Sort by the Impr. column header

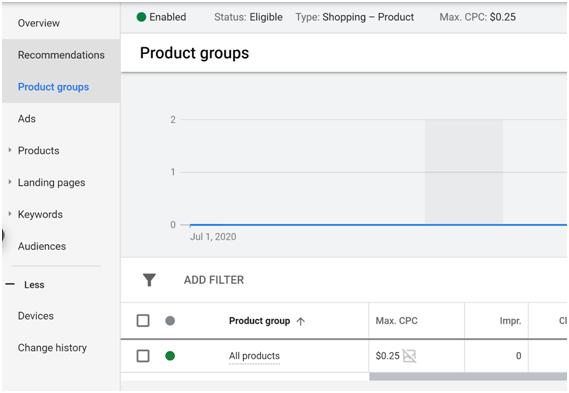point(510,321)
